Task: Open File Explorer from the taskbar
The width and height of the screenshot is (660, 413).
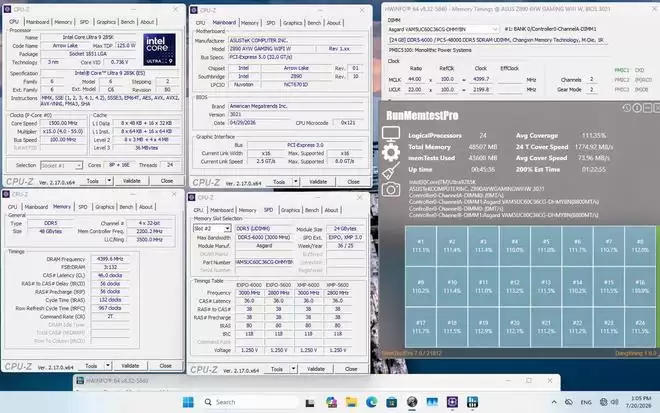Action: [351, 402]
